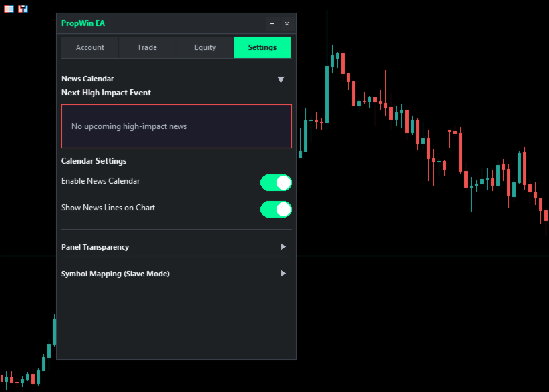The width and height of the screenshot is (549, 392).
Task: Close the PropWin EA panel
Action: tap(287, 23)
